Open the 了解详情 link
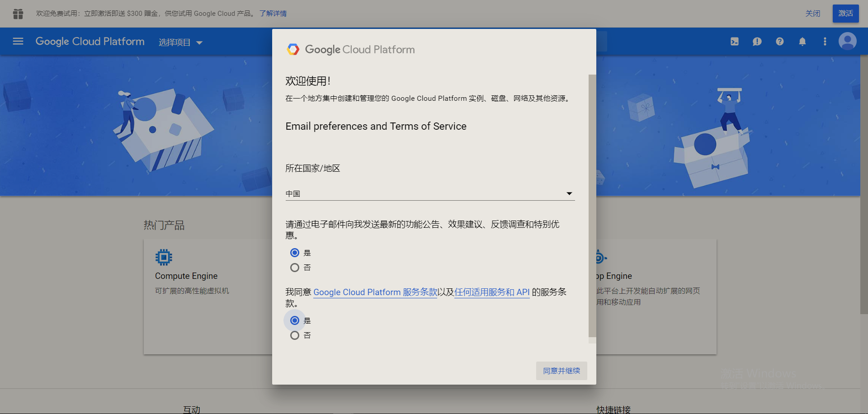The height and width of the screenshot is (414, 868). coord(273,14)
